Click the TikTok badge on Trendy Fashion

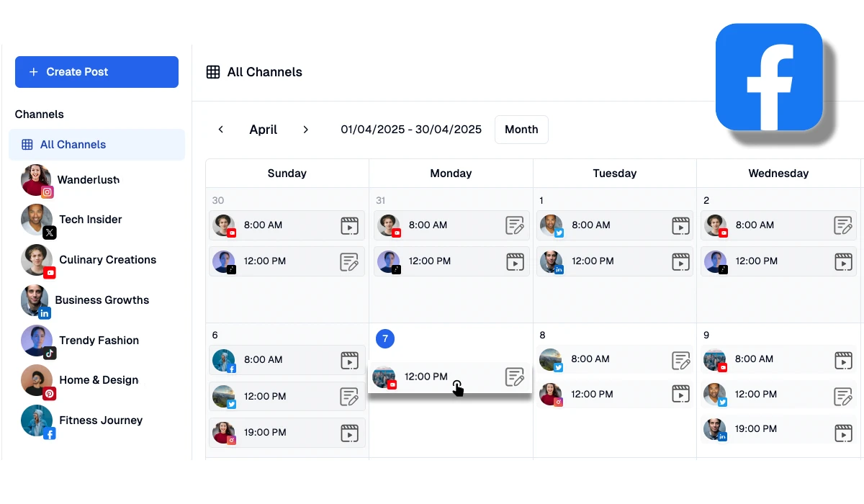(49, 354)
